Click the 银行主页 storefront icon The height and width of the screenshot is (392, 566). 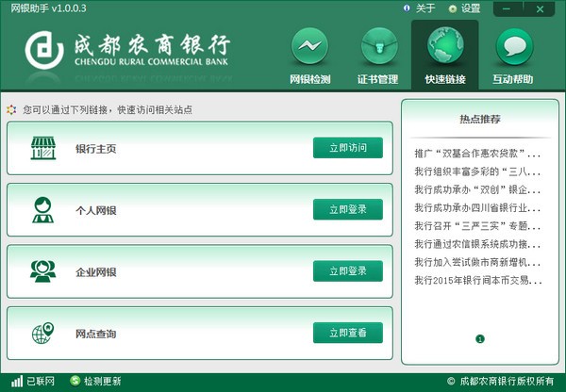point(43,148)
